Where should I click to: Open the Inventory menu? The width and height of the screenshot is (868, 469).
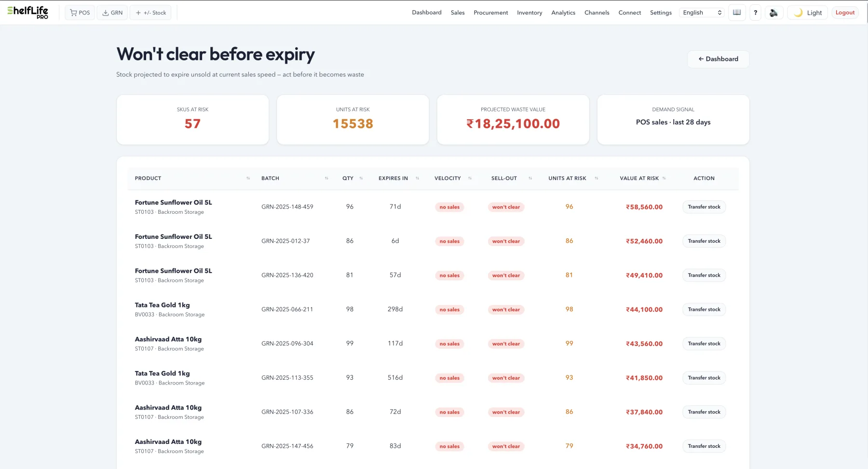point(529,13)
